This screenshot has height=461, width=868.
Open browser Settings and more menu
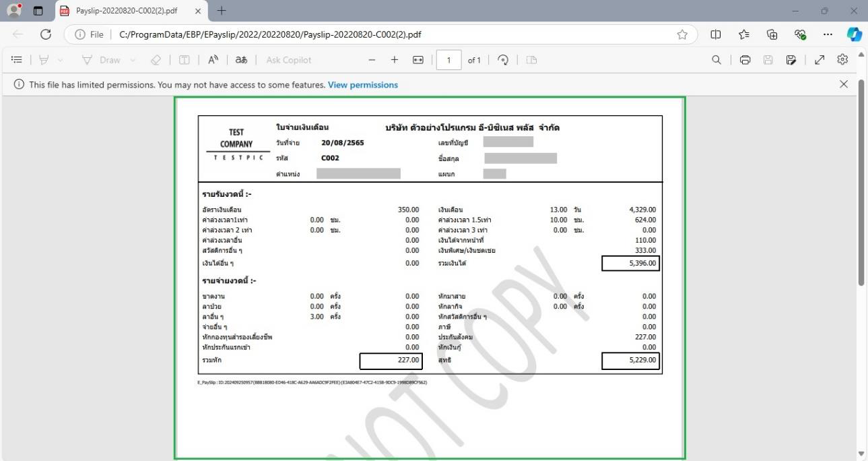(x=827, y=34)
